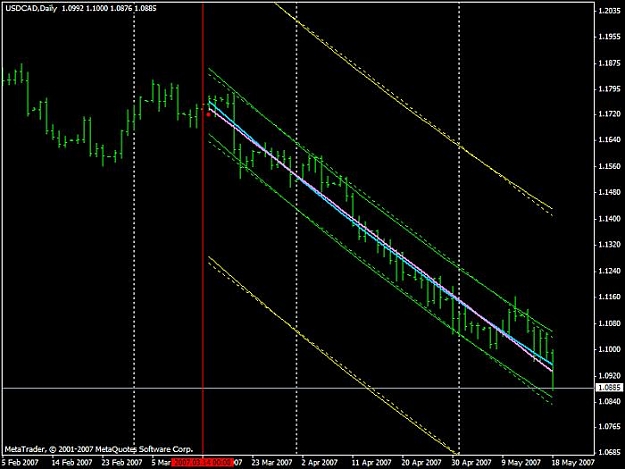The width and height of the screenshot is (625, 469).
Task: Click the 1.1560 price level label
Action: pos(610,166)
